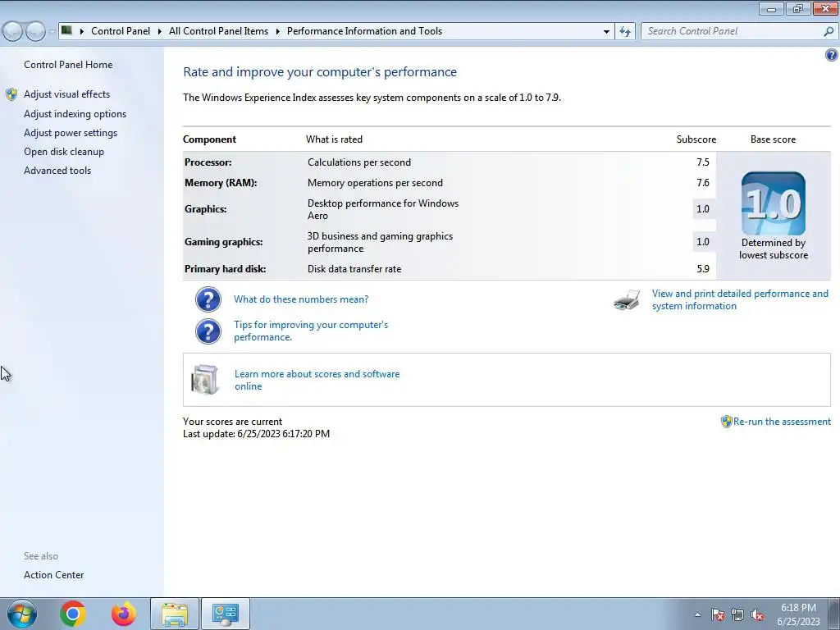Open Action Center under See also
The height and width of the screenshot is (630, 840).
click(53, 575)
